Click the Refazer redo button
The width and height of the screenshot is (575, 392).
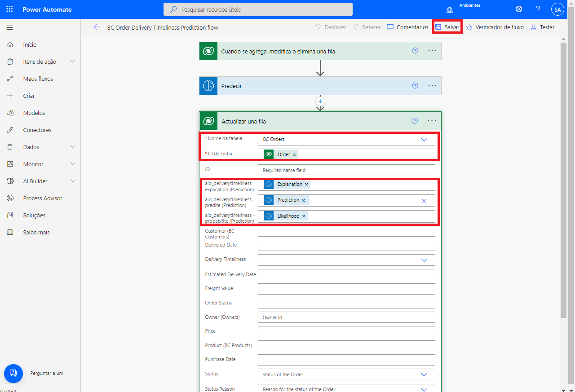367,27
